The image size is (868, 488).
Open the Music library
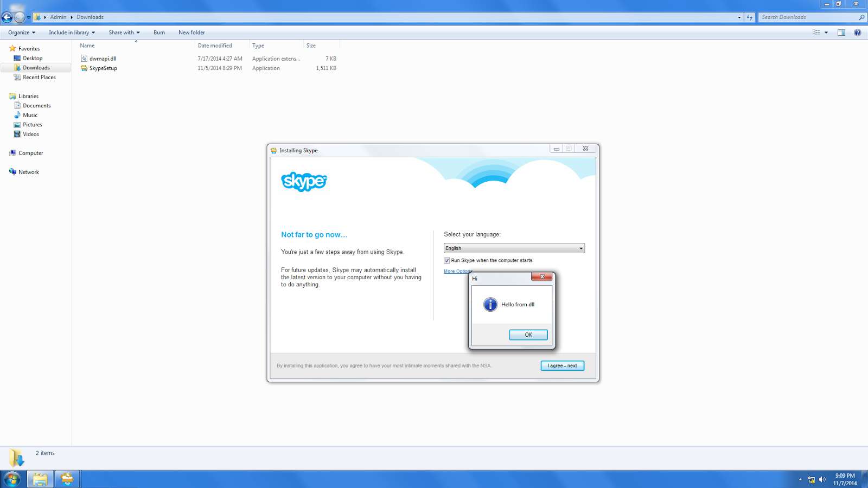click(x=30, y=115)
